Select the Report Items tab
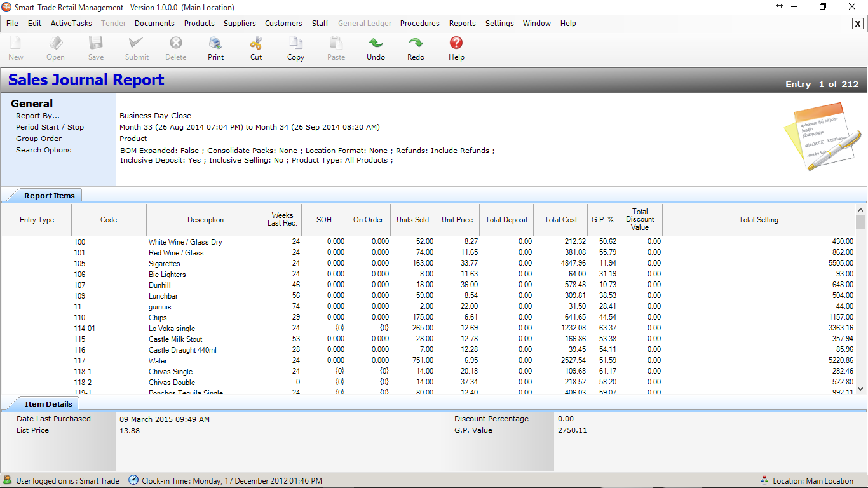Screen dimensions: 868x488 click(49, 196)
